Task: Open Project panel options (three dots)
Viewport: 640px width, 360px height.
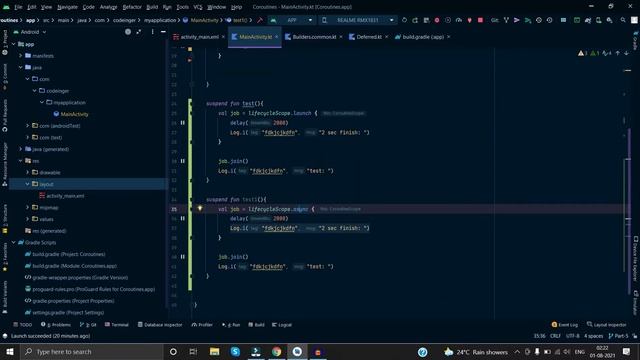Action: pos(153,32)
